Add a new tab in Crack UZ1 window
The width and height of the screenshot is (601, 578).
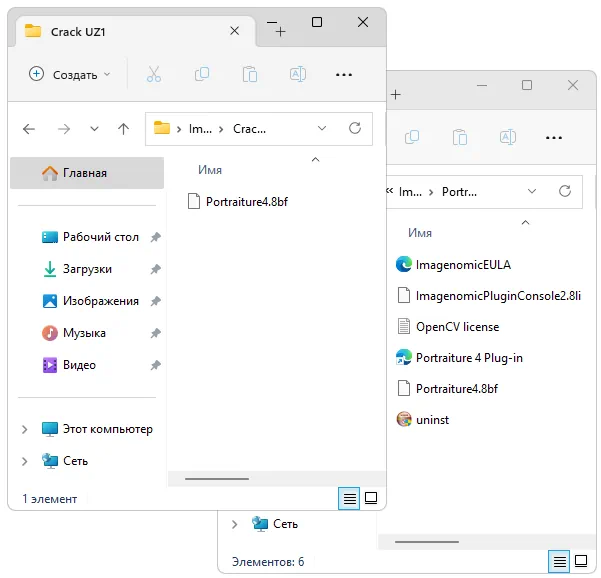pyautogui.click(x=281, y=31)
